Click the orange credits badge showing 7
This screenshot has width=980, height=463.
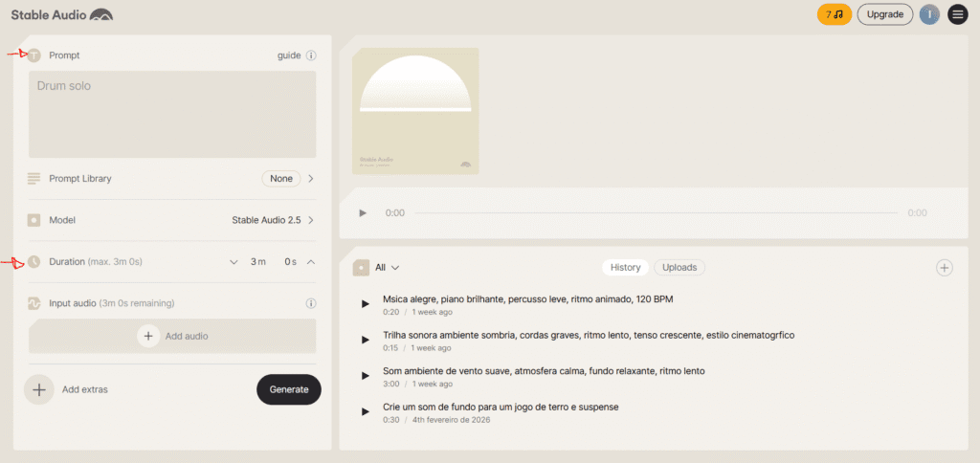click(834, 14)
